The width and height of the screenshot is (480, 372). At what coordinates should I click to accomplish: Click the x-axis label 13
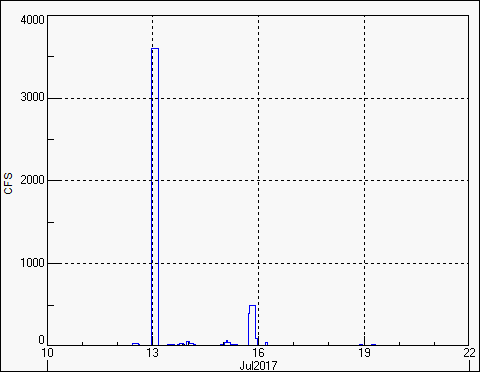pos(153,353)
